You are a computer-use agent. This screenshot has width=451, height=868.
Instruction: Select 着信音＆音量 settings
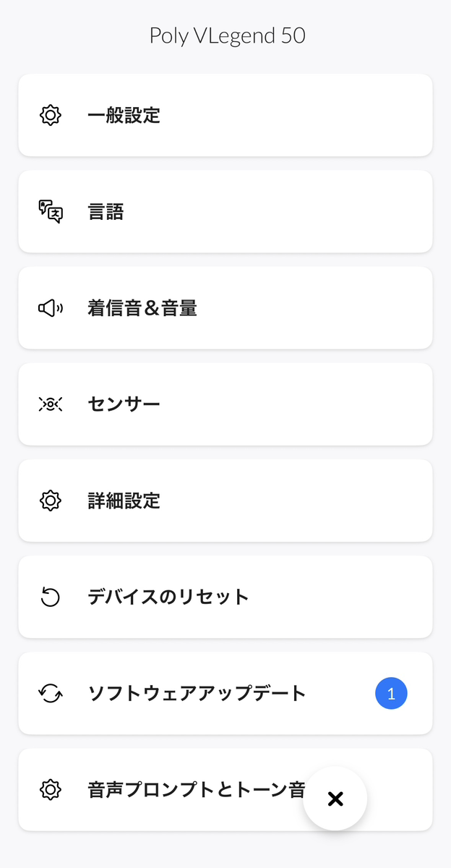(x=142, y=308)
